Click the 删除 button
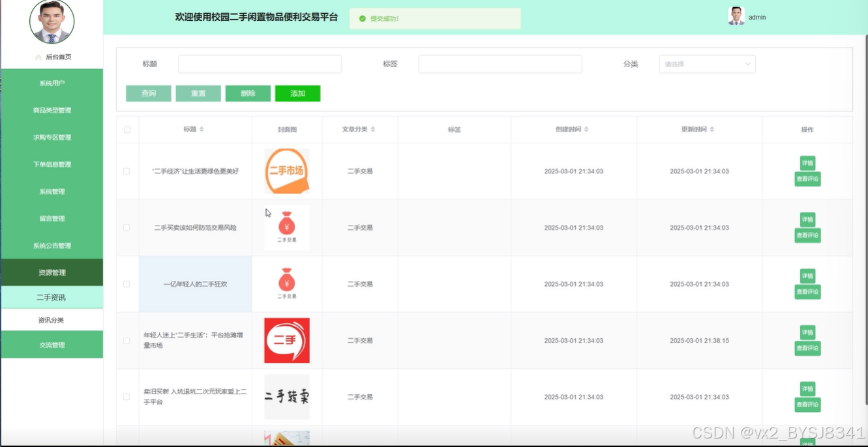This screenshot has width=868, height=447. [248, 93]
